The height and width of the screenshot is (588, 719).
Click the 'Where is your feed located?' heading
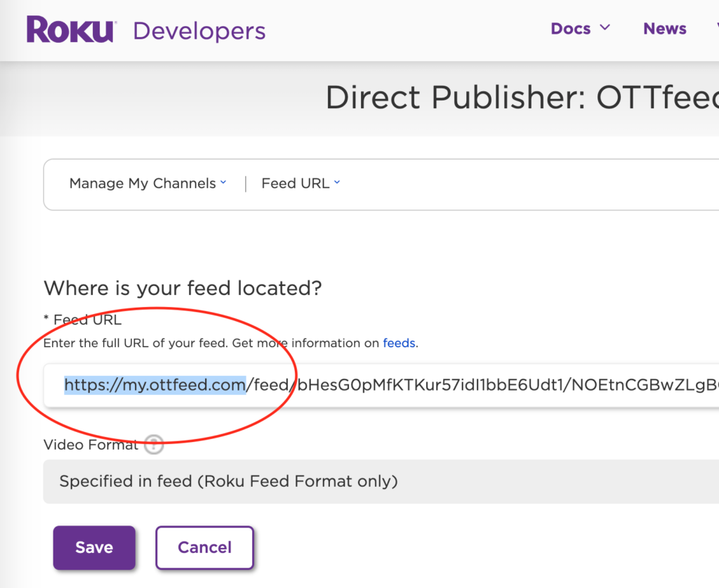point(183,289)
